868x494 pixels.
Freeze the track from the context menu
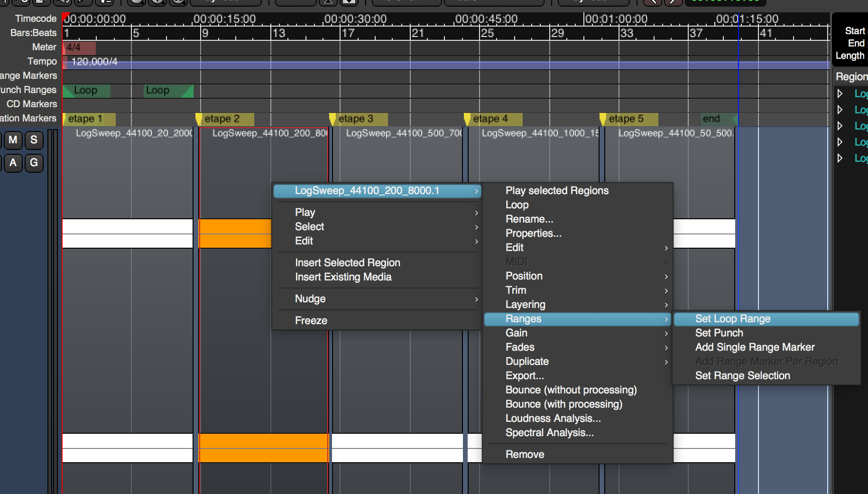coord(311,321)
